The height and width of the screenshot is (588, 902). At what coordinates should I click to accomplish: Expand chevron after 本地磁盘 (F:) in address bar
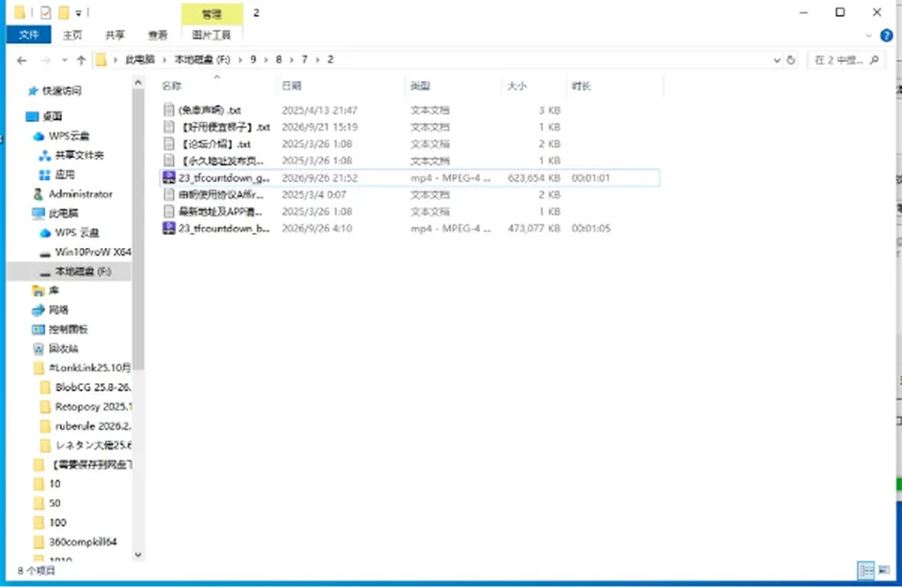[240, 60]
